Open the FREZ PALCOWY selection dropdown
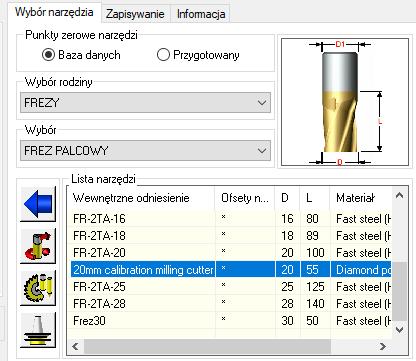This screenshot has height=361, width=416. tap(145, 151)
